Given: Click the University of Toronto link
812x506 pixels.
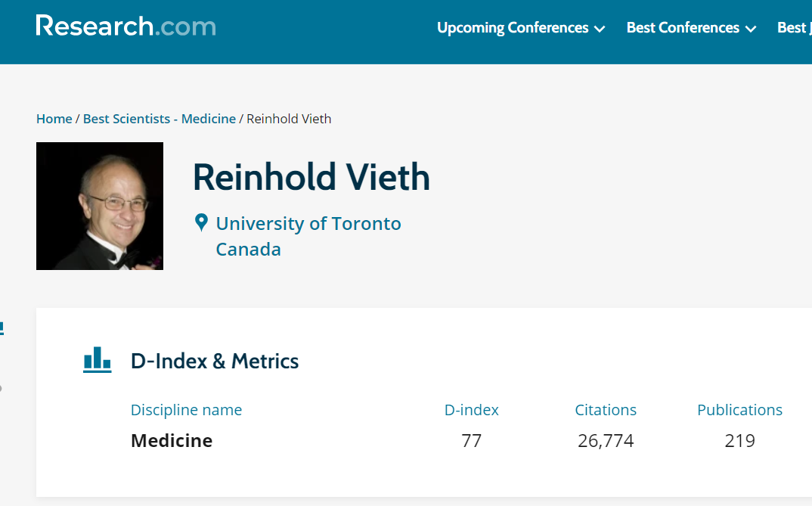Looking at the screenshot, I should [x=308, y=223].
